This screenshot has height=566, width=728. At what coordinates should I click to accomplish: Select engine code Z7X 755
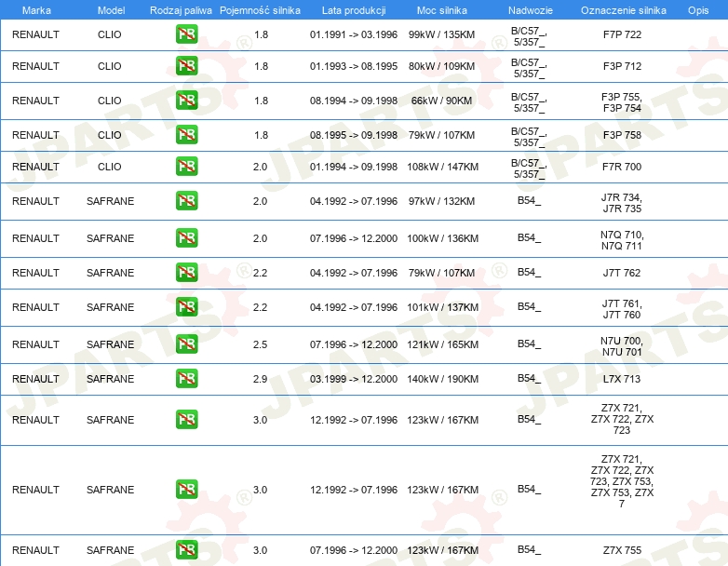[x=622, y=550]
